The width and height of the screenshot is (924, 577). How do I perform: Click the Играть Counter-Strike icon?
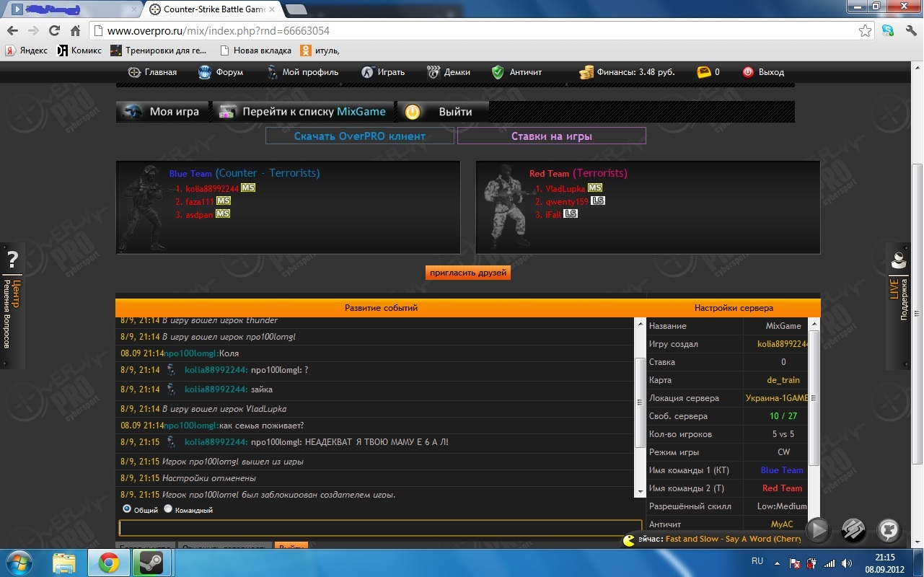coord(368,72)
